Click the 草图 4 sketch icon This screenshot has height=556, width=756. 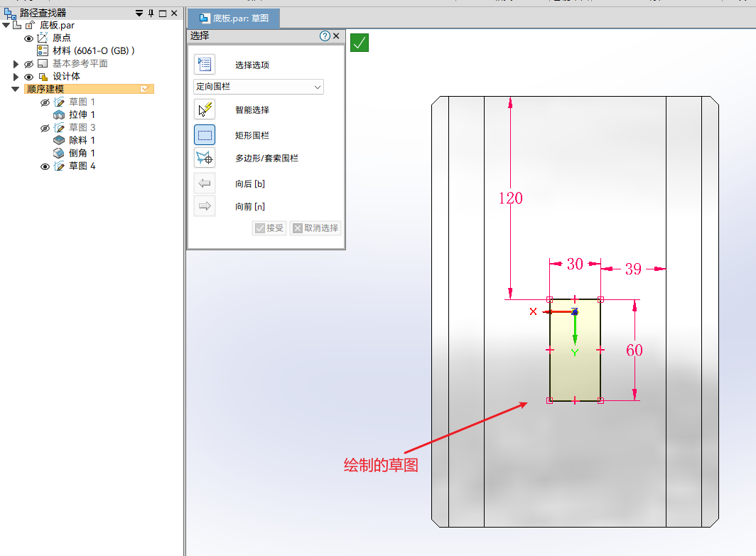(59, 166)
